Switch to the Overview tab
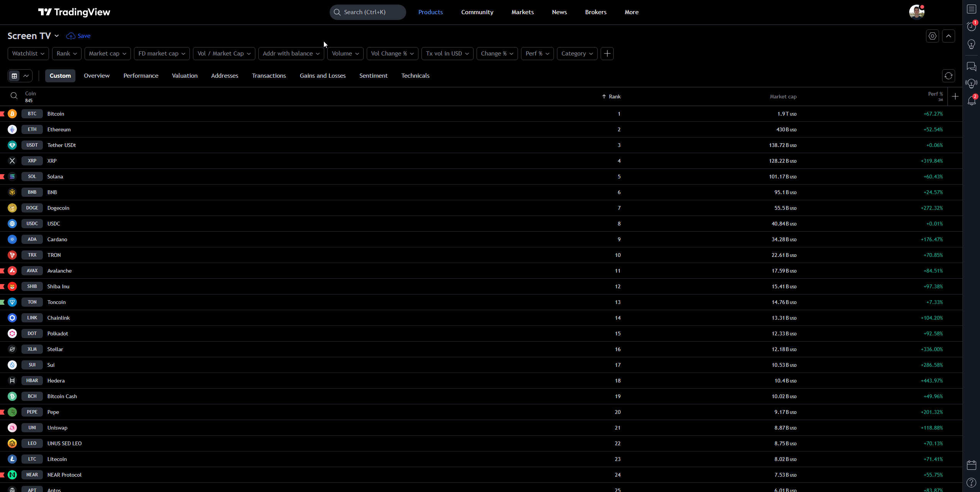 (96, 76)
